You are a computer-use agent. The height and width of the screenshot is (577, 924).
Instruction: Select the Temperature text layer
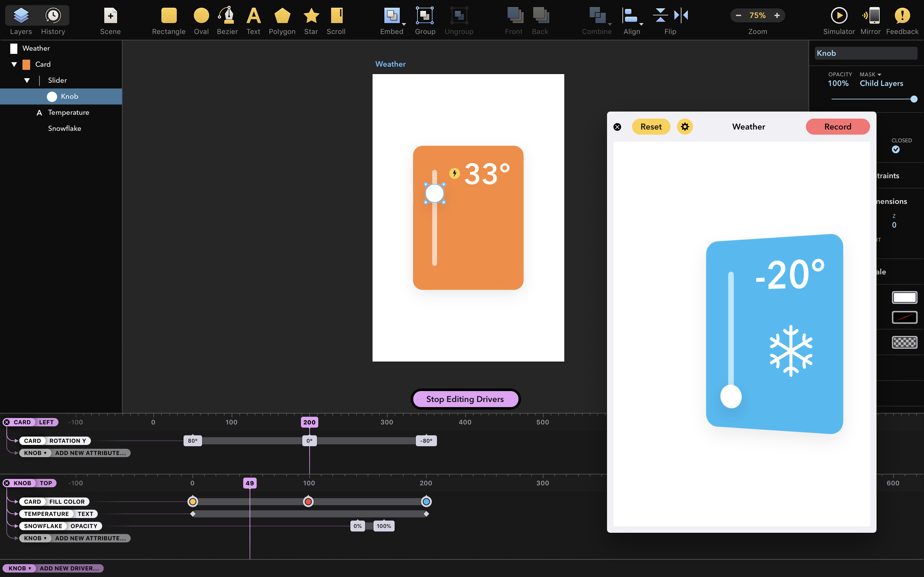tap(68, 113)
